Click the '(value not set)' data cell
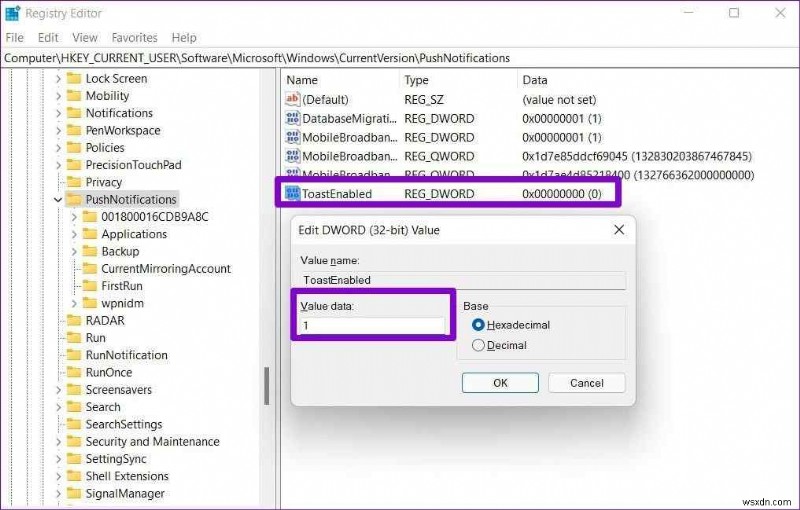The image size is (800, 510). coord(559,100)
